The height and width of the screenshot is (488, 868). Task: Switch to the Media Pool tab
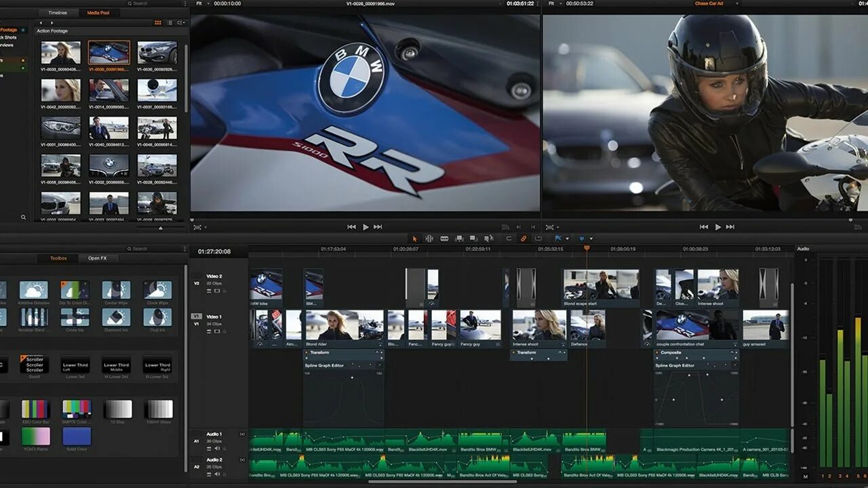coord(99,13)
